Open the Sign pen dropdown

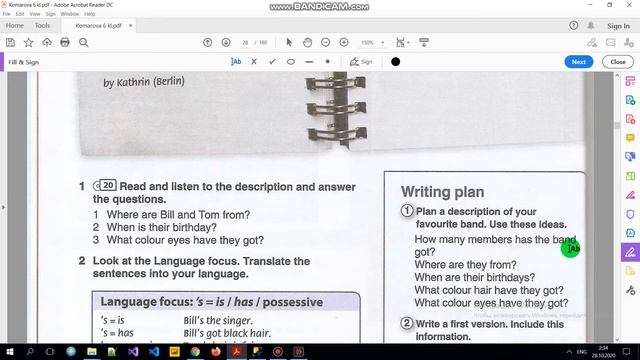tap(361, 62)
